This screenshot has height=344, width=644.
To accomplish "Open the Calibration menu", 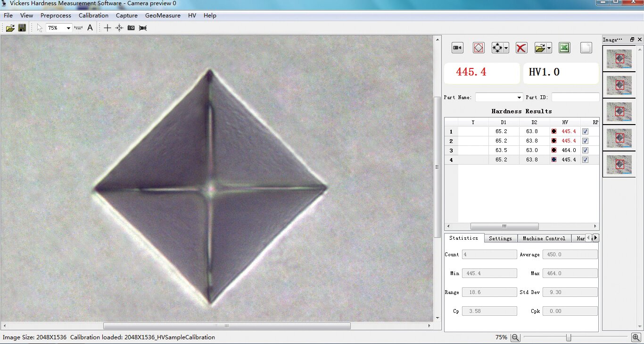I will click(x=93, y=16).
